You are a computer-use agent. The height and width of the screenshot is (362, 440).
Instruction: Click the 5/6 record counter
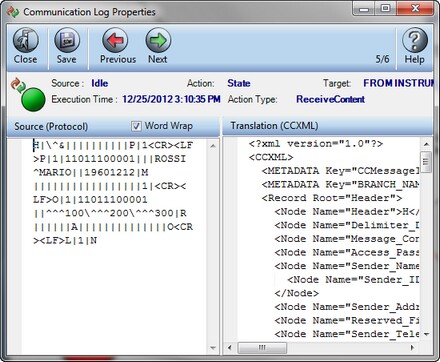382,59
